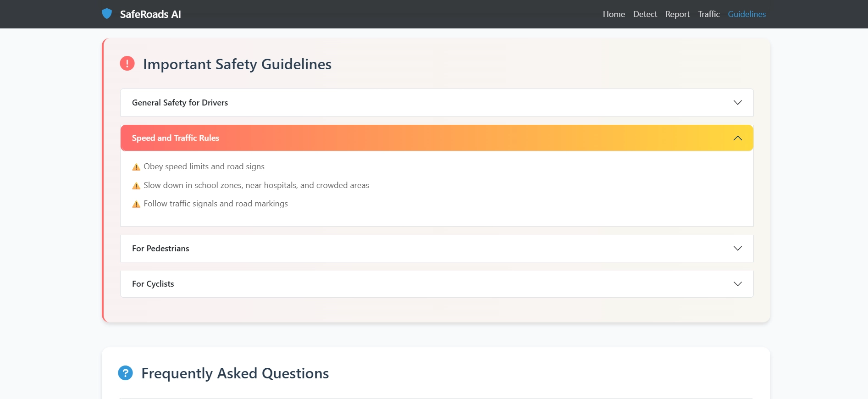Click the SafeRoads AI shield logo icon
Screen dimensions: 868x399
pyautogui.click(x=107, y=14)
